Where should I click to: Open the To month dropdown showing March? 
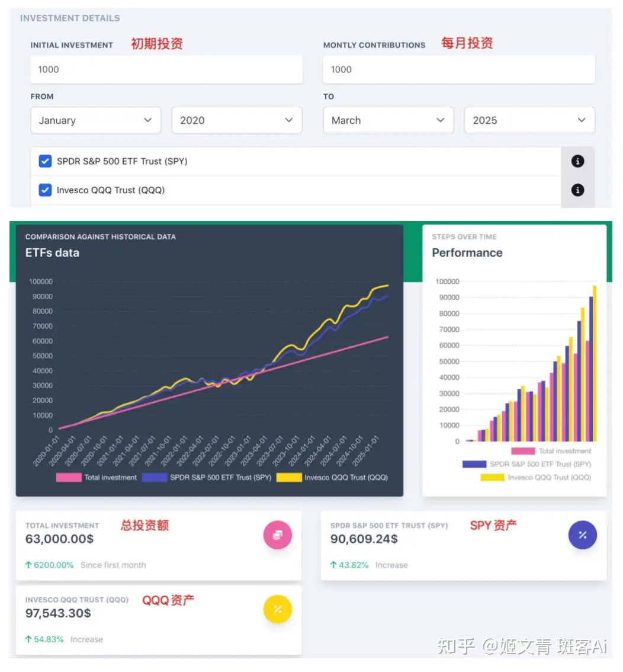tap(388, 120)
